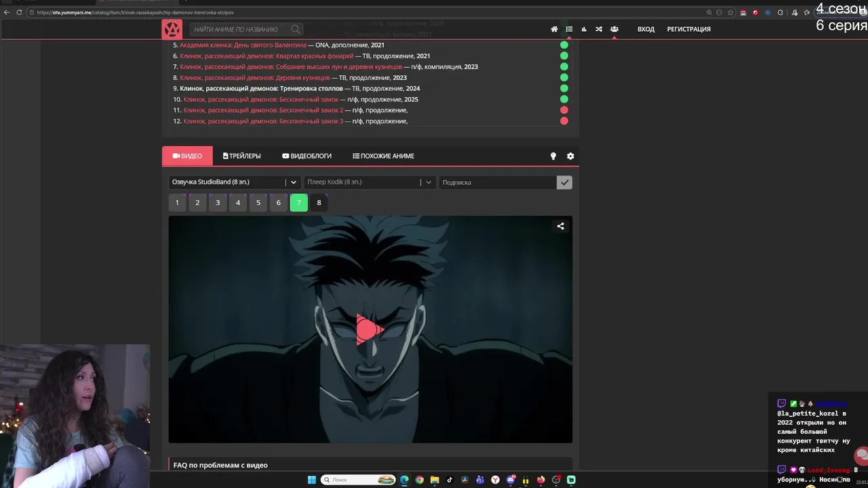This screenshot has height=488, width=868.
Task: Select episode 3
Action: click(x=218, y=203)
